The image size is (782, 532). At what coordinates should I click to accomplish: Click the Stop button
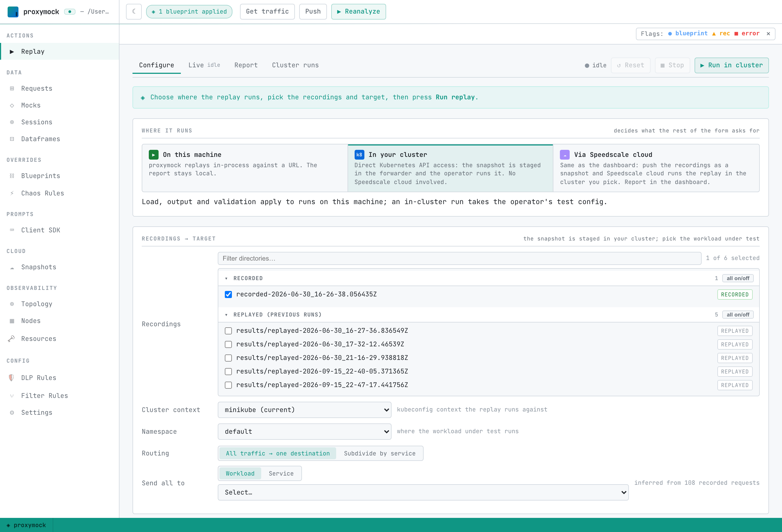pyautogui.click(x=672, y=65)
